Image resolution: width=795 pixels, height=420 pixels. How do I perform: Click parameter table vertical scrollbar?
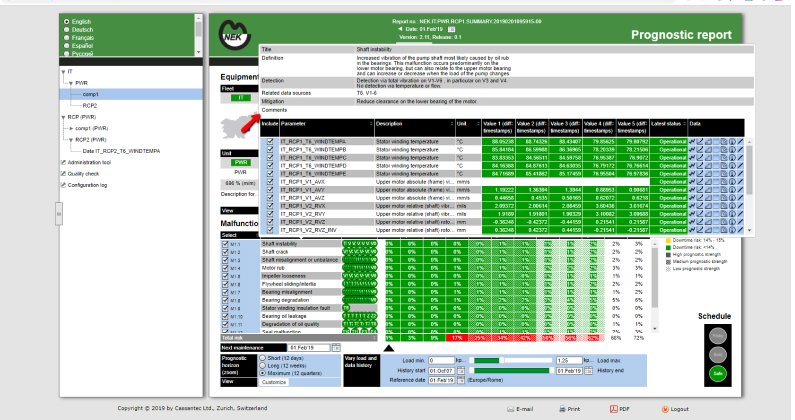pos(749,186)
